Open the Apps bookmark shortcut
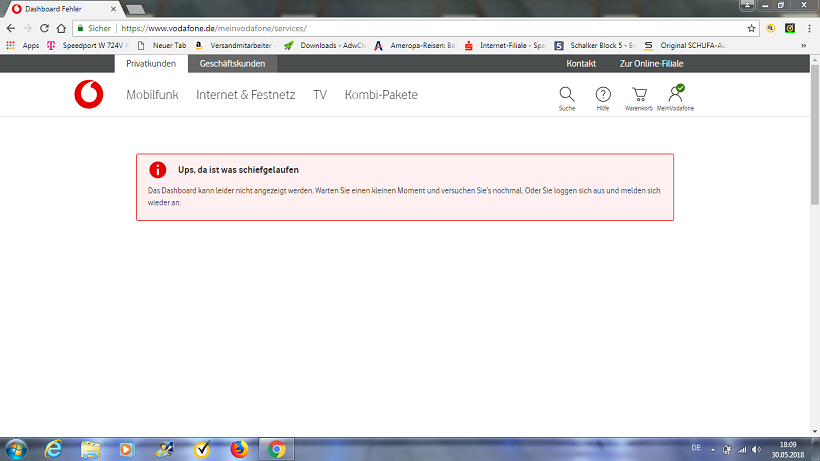 click(x=22, y=45)
